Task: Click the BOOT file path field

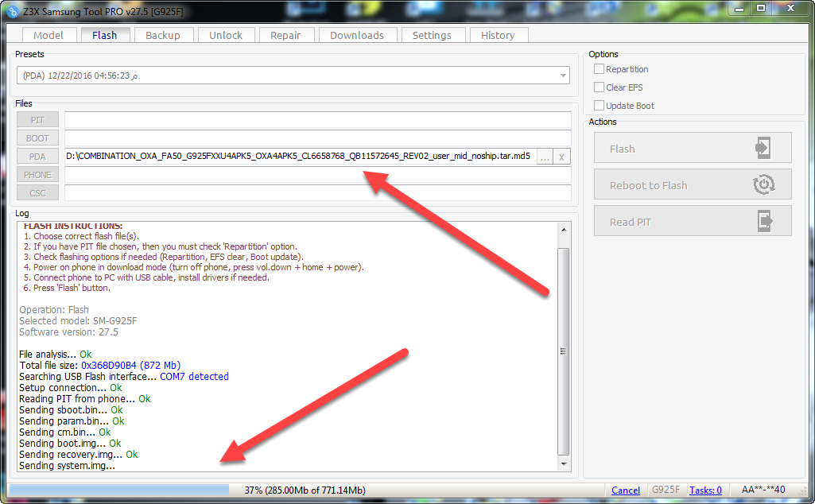Action: click(317, 138)
